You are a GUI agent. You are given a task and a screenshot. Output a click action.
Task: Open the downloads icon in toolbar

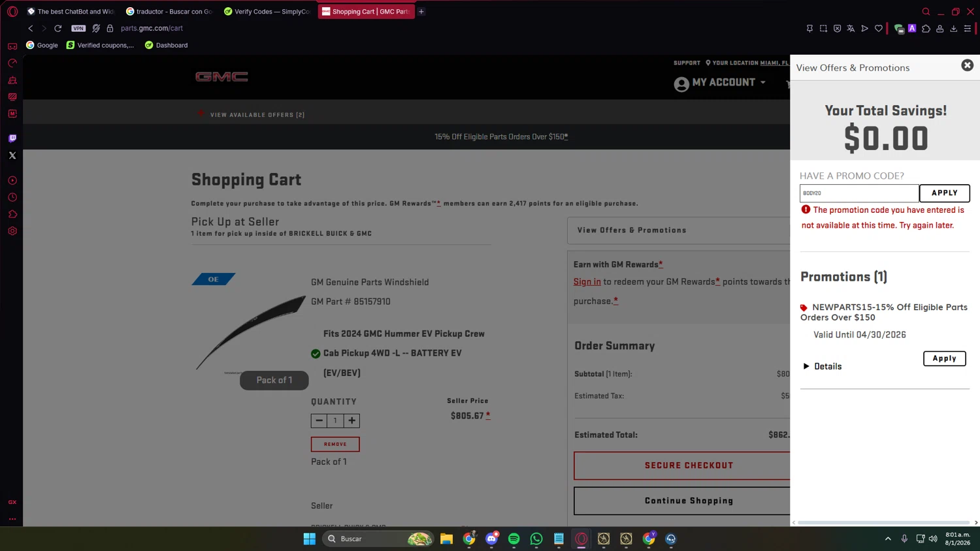(954, 29)
